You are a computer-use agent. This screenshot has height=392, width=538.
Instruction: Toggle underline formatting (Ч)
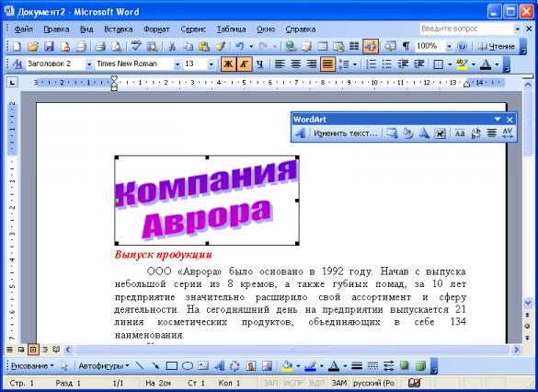pos(259,64)
